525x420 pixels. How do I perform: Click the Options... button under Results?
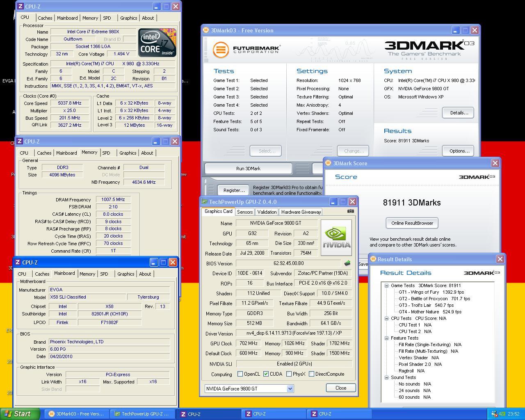point(458,151)
